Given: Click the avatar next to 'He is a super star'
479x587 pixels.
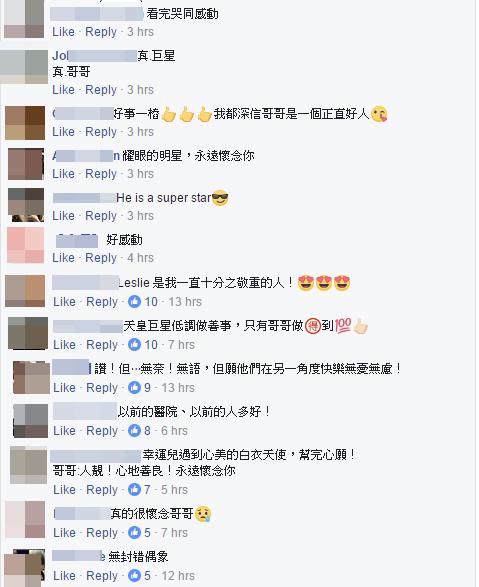Looking at the screenshot, I should point(26,205).
